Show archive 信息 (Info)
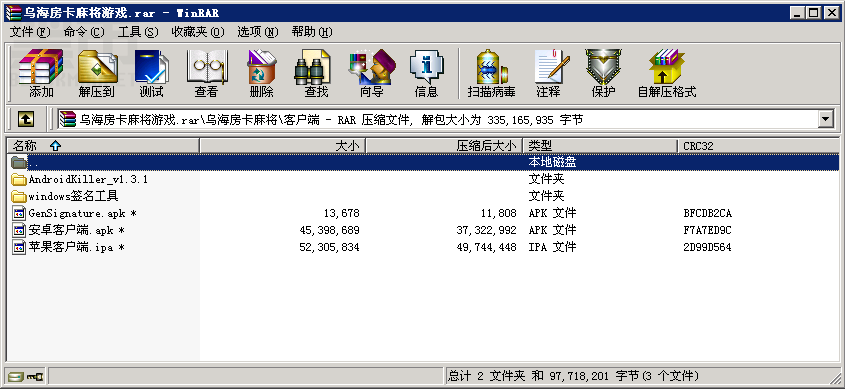The height and width of the screenshot is (389, 845). point(426,73)
